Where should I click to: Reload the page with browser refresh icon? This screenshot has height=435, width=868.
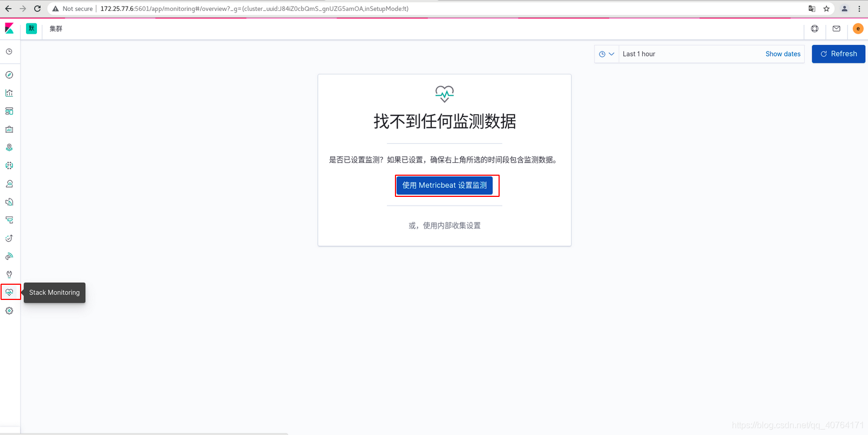point(37,9)
